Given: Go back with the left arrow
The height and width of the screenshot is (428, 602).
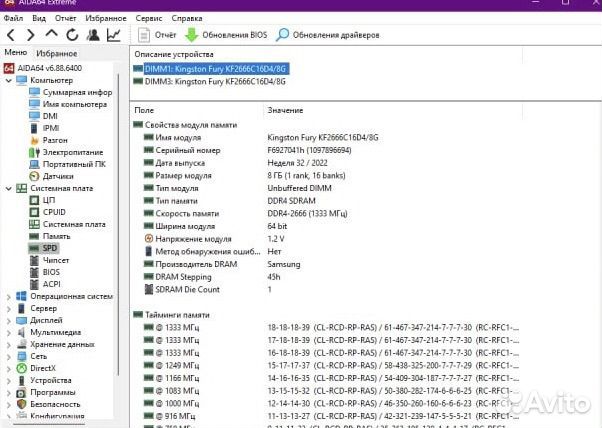Looking at the screenshot, I should 11,35.
